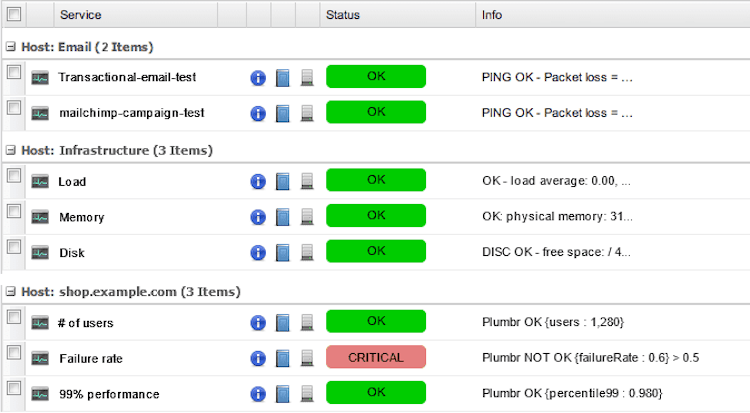Open the Memory service
750x413 pixels.
(x=81, y=217)
